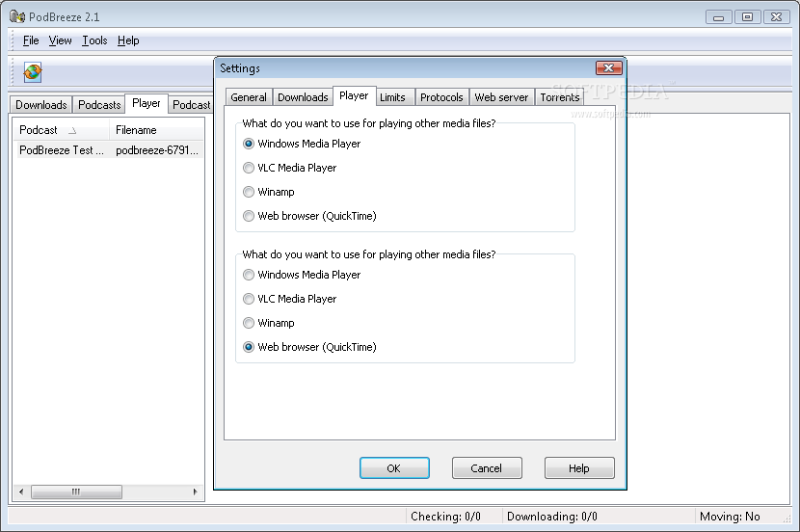The image size is (800, 532).
Task: Switch to Protocols tab in Settings
Action: 441,97
